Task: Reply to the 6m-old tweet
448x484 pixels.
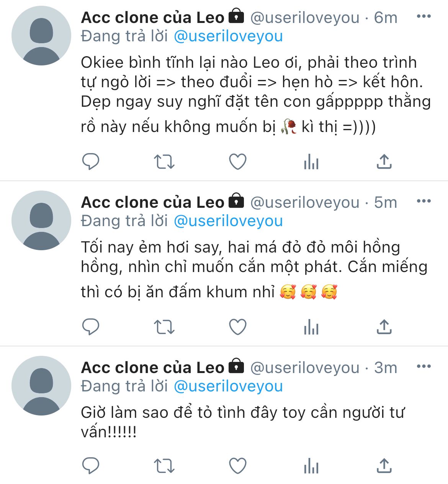Action: tap(91, 161)
